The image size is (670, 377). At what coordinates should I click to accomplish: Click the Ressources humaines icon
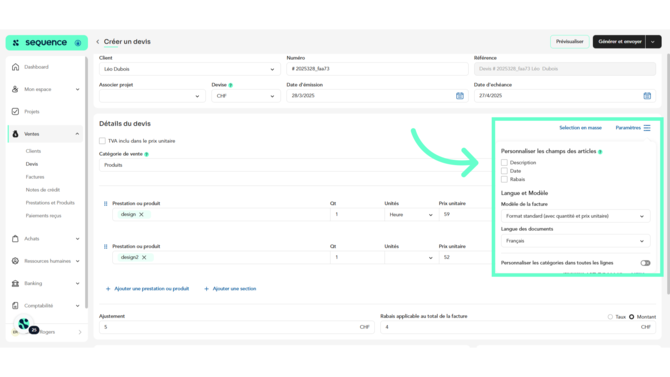click(15, 261)
